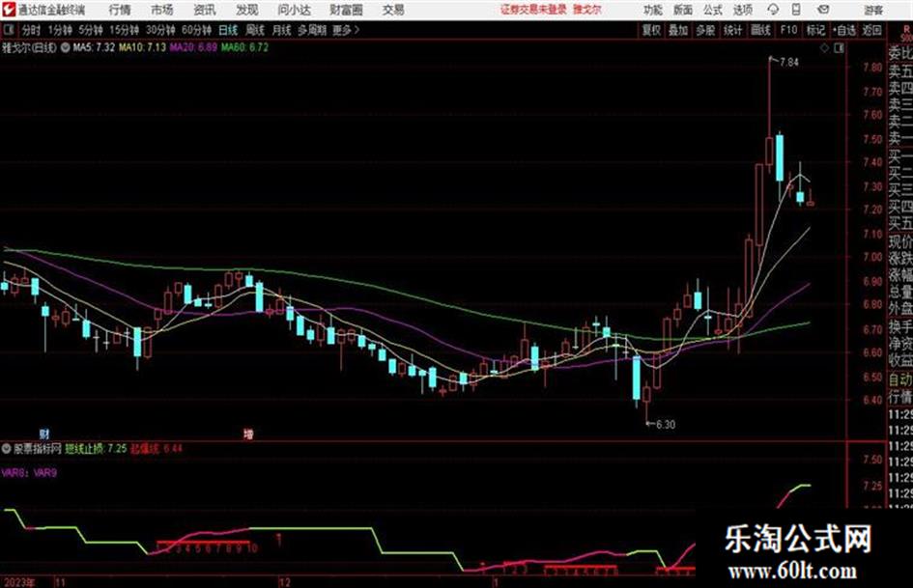Click the 统计 statistics toolbar button

[x=732, y=30]
